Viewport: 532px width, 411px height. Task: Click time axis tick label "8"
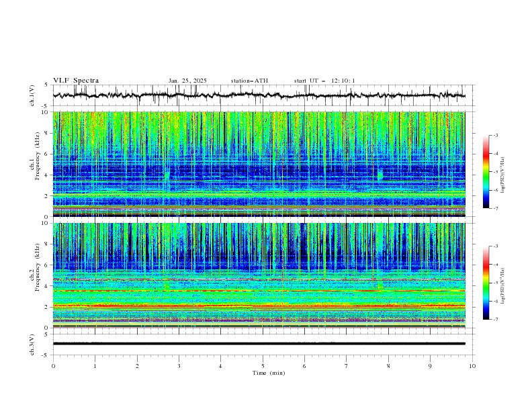[388, 366]
